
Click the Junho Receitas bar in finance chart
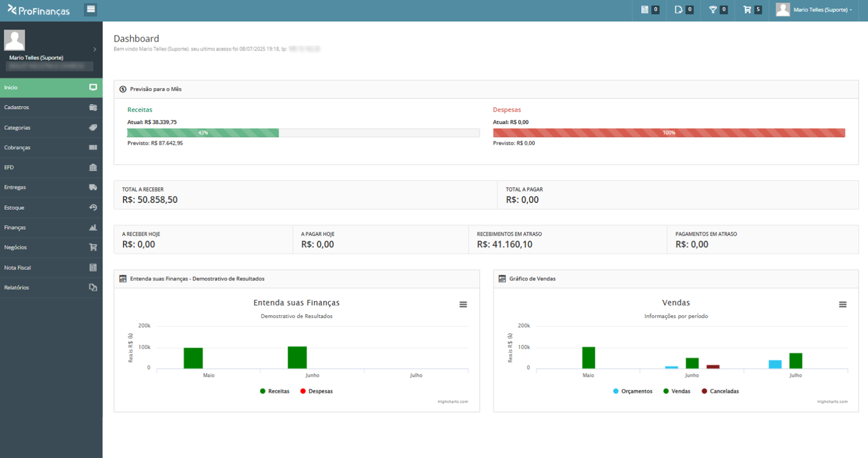[x=297, y=357]
